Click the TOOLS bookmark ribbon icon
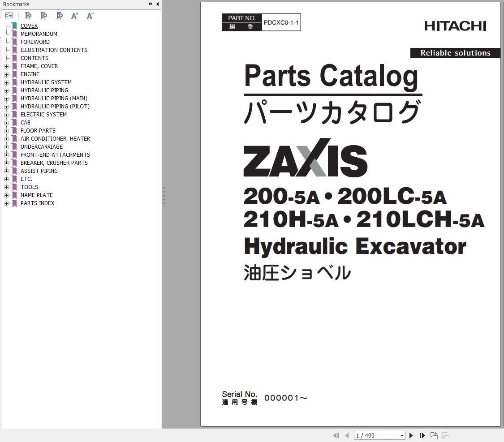 click(x=14, y=187)
